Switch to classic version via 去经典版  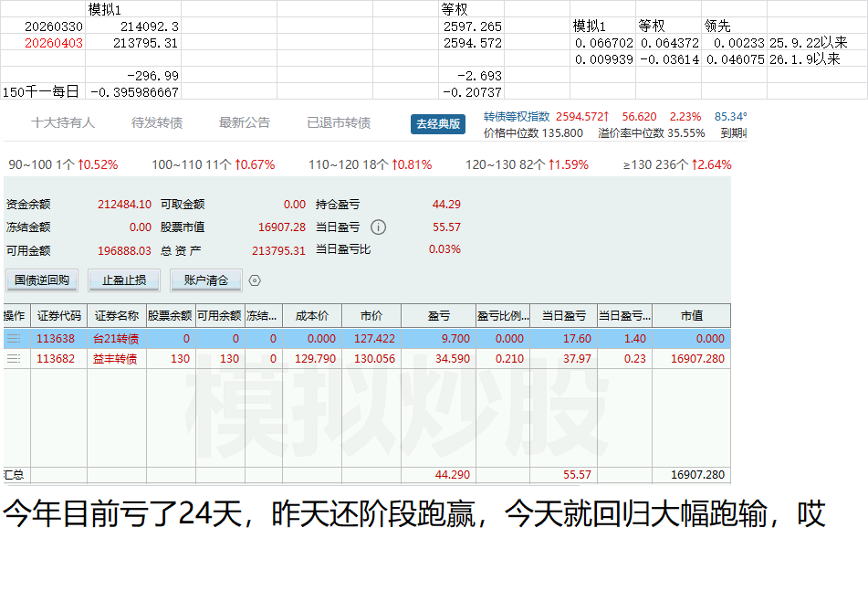(x=438, y=124)
